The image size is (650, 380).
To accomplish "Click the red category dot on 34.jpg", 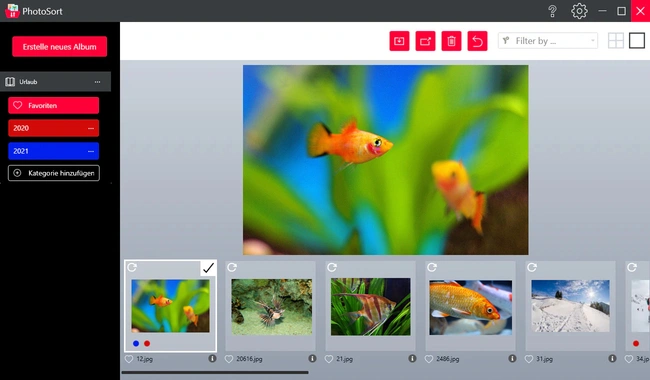I will tap(636, 343).
